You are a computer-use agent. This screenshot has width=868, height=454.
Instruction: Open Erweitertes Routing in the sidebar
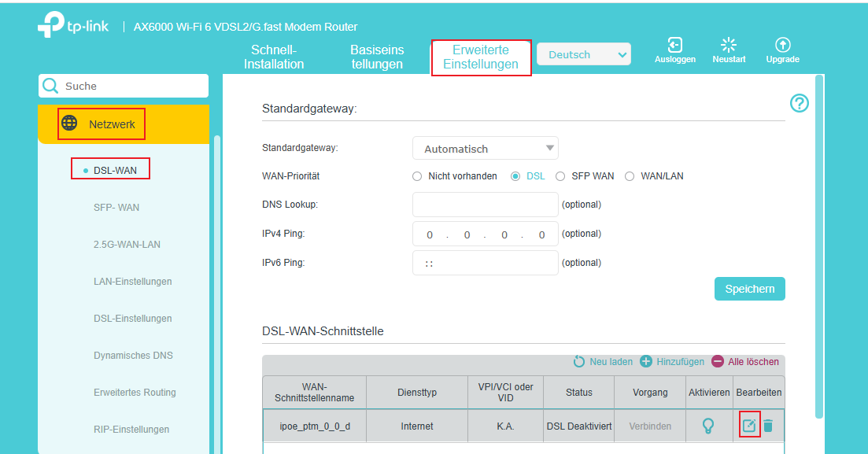tap(135, 393)
